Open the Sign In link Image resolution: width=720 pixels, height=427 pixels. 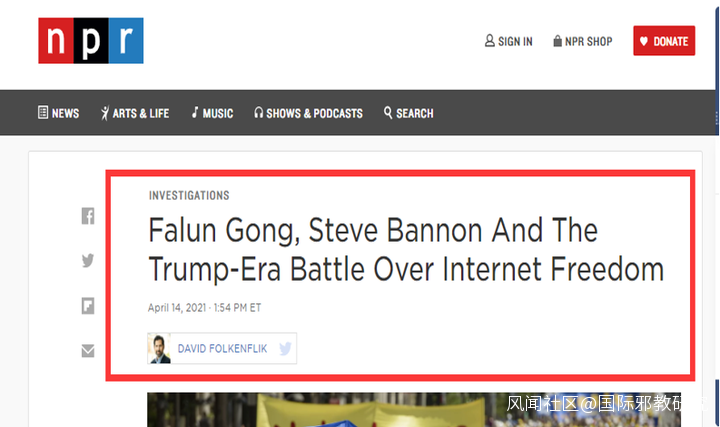pyautogui.click(x=515, y=42)
